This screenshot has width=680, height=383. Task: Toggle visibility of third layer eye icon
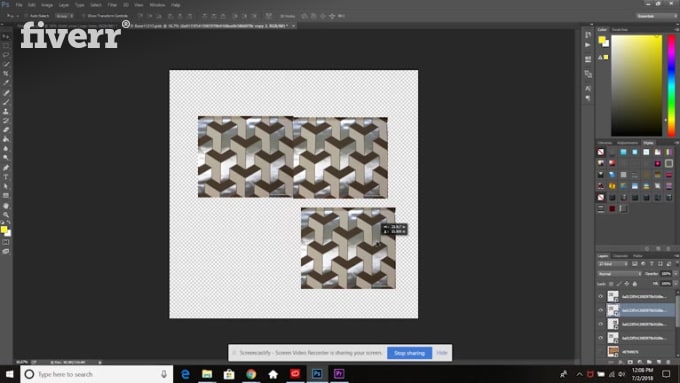coord(601,324)
